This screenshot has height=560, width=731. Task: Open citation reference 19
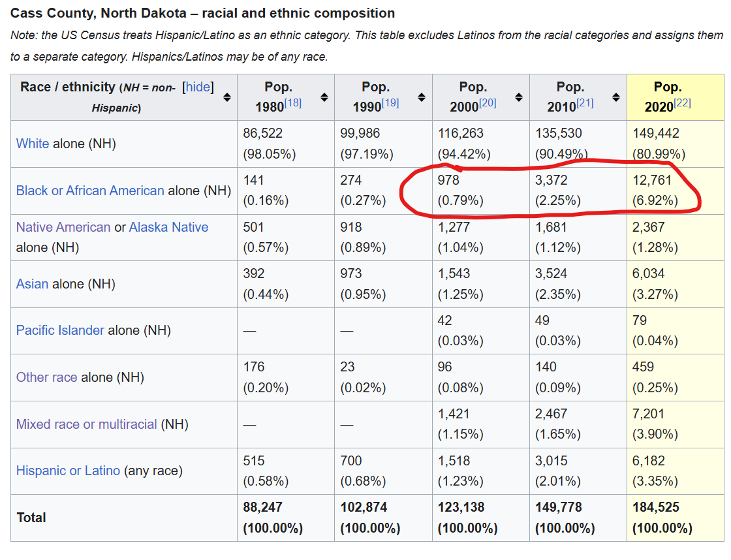point(391,102)
